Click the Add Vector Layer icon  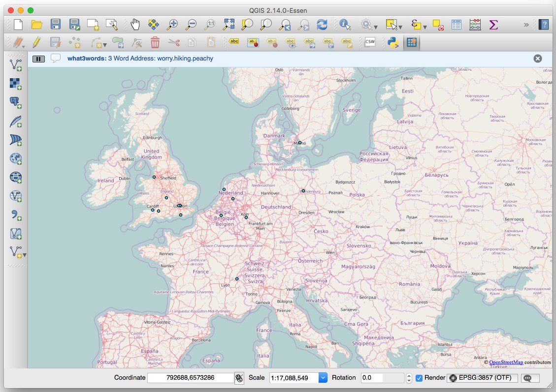click(16, 65)
